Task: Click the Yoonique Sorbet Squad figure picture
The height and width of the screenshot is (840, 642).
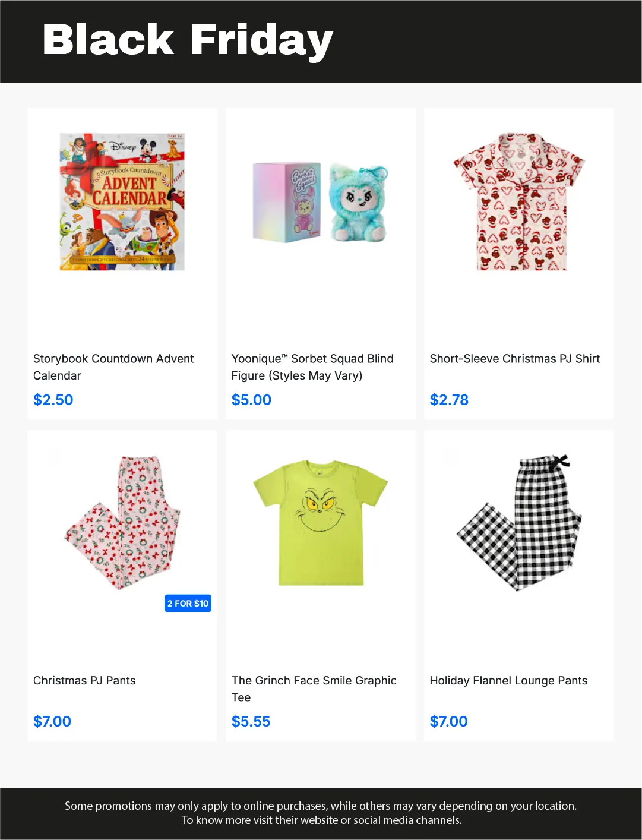Action: (321, 202)
